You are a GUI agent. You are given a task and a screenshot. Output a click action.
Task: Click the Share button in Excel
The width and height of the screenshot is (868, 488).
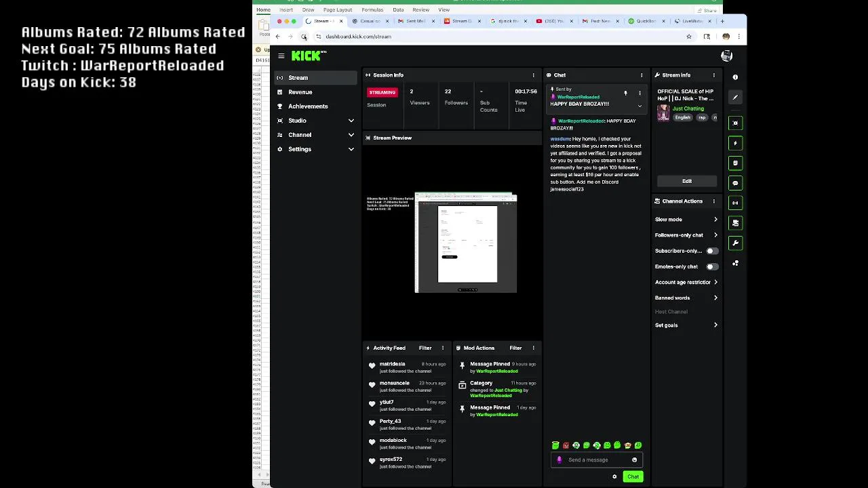click(707, 10)
